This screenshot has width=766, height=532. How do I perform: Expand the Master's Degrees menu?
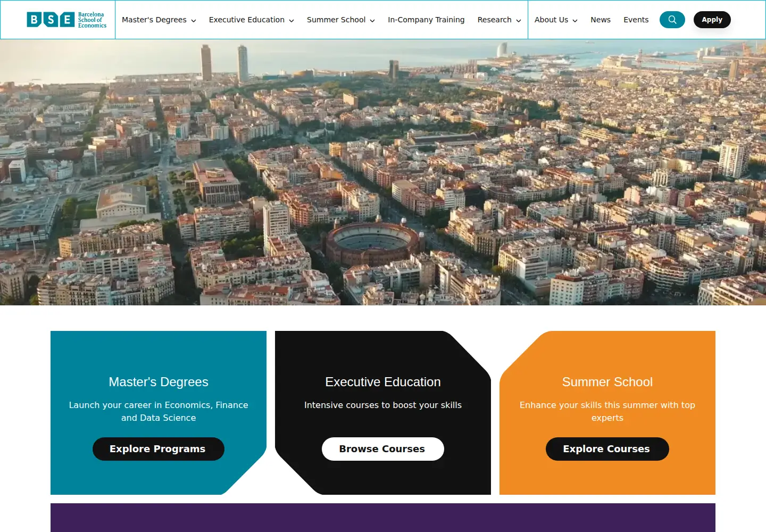pyautogui.click(x=159, y=20)
